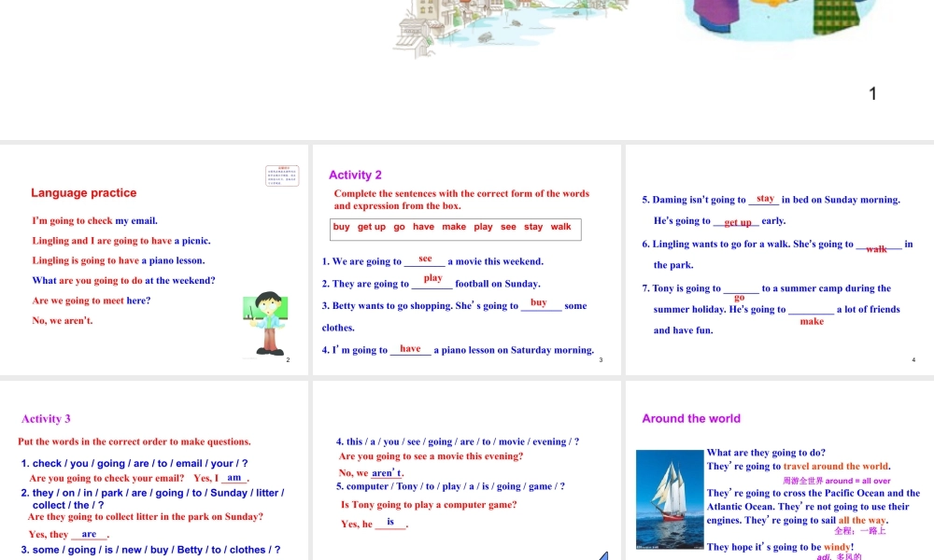Screen dimensions: 934x560
Task: Click the blank with 'stay' in sentence 5
Action: (765, 199)
